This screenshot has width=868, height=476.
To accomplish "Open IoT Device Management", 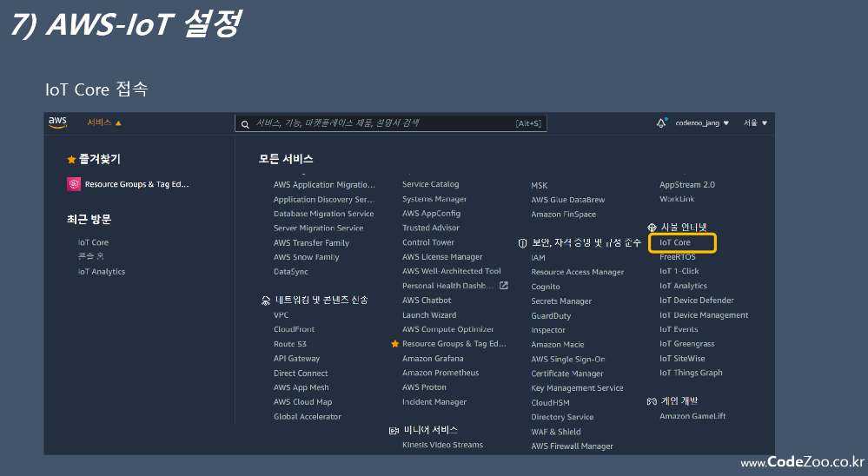I will pos(704,315).
